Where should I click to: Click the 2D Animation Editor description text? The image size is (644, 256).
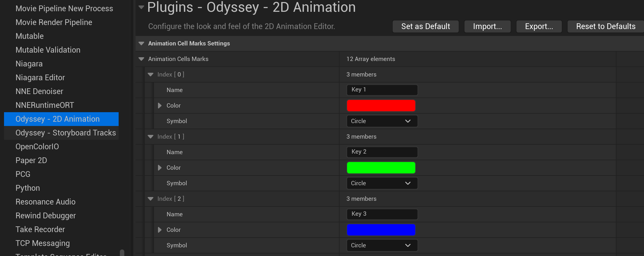click(242, 26)
